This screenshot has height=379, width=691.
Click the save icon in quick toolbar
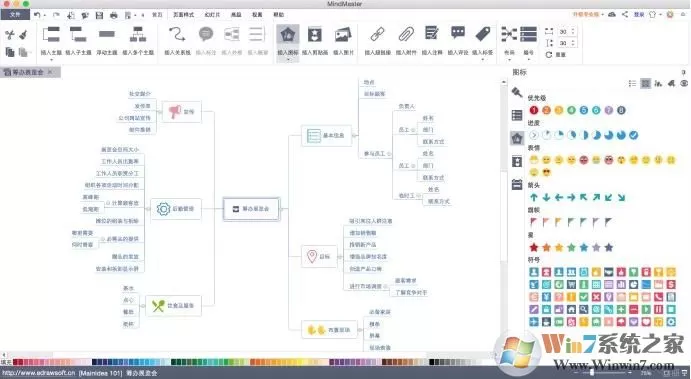tap(99, 15)
